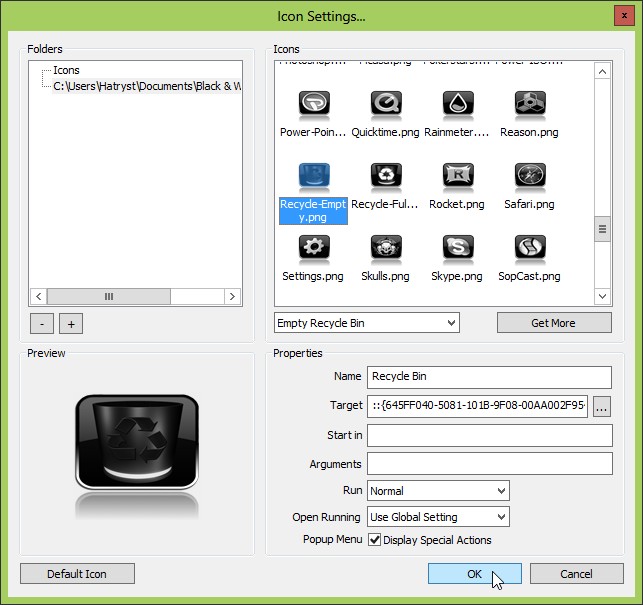Image resolution: width=643 pixels, height=605 pixels.
Task: Pick the SopCast.png icon
Action: point(530,249)
